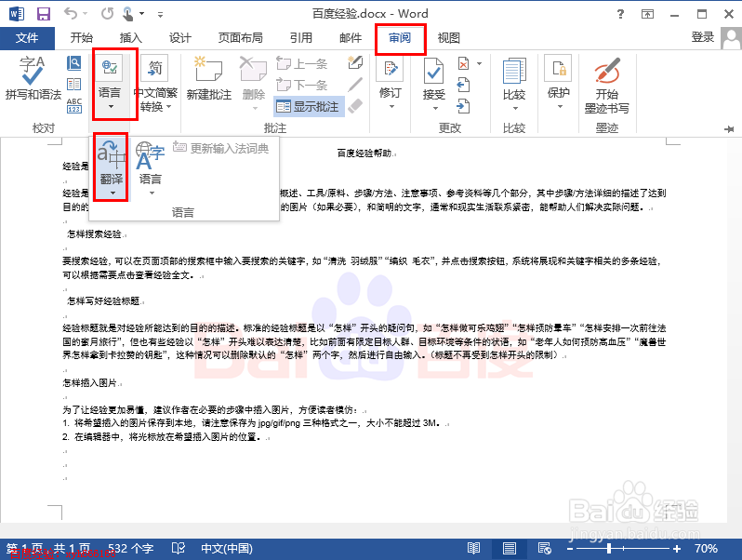Click 更新输入法词典 option
The height and width of the screenshot is (560, 742).
click(220, 148)
